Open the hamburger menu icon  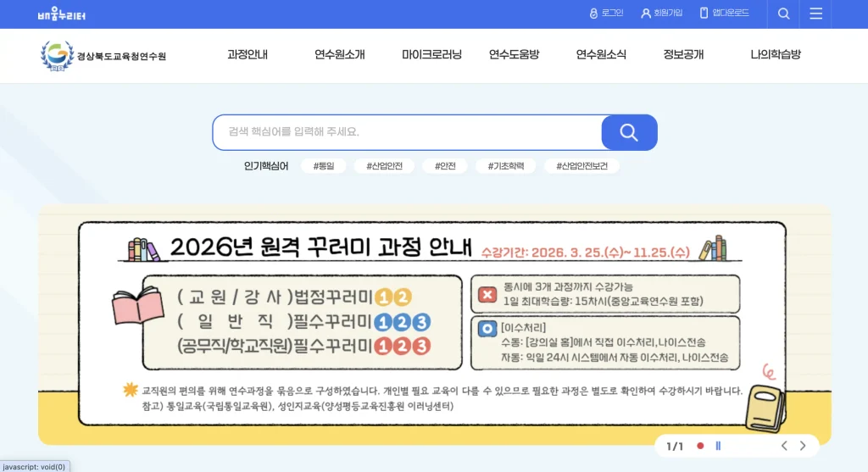(815, 14)
